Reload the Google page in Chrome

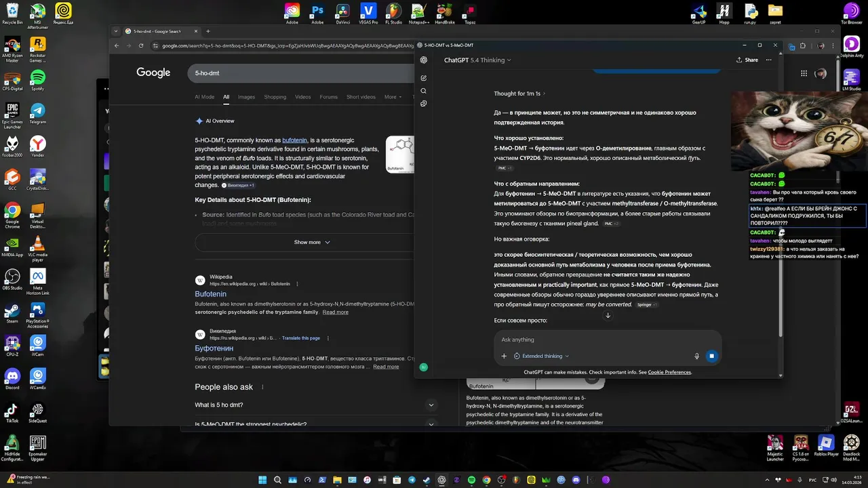tap(141, 45)
